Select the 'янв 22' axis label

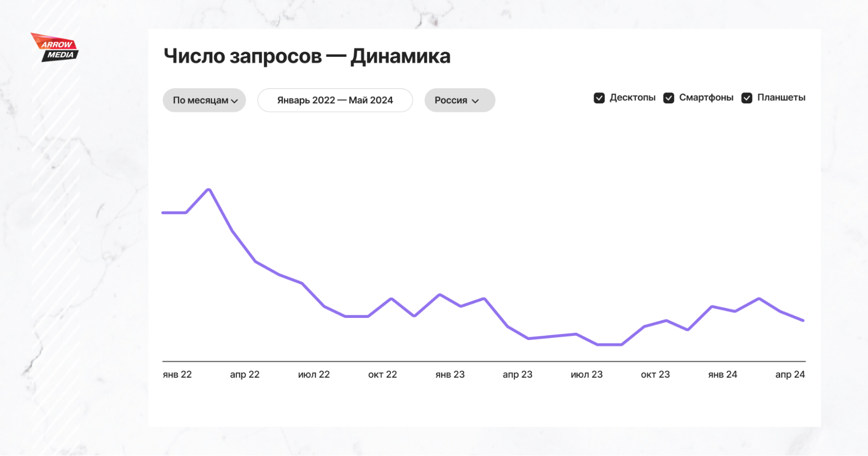pyautogui.click(x=177, y=374)
